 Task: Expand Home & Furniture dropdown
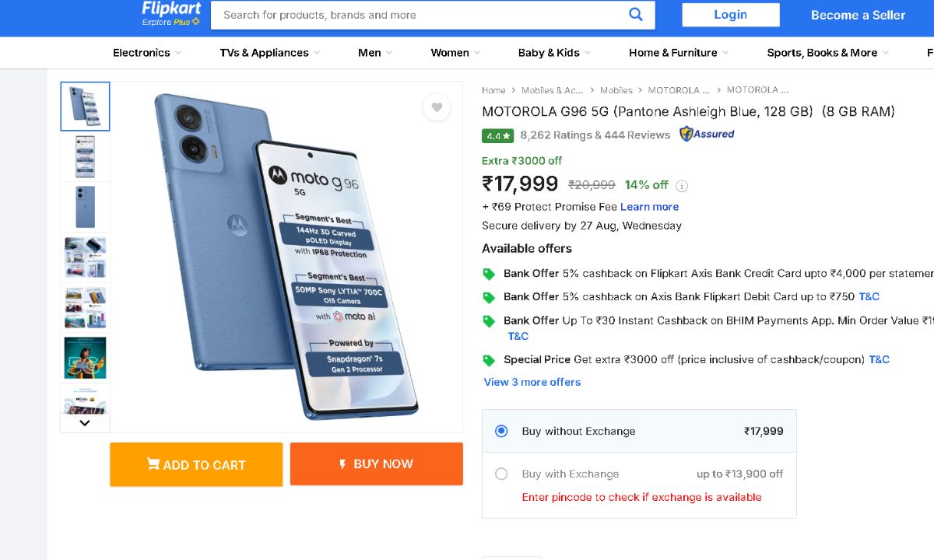pos(678,53)
